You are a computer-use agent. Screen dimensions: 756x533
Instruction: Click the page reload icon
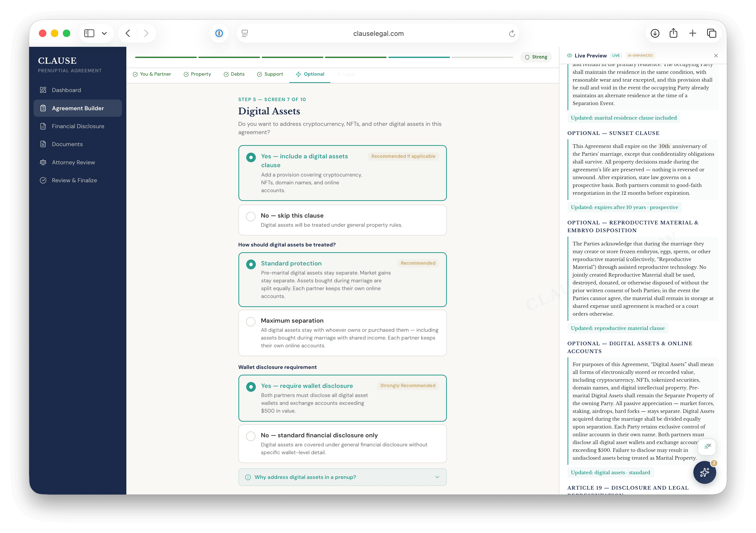512,33
